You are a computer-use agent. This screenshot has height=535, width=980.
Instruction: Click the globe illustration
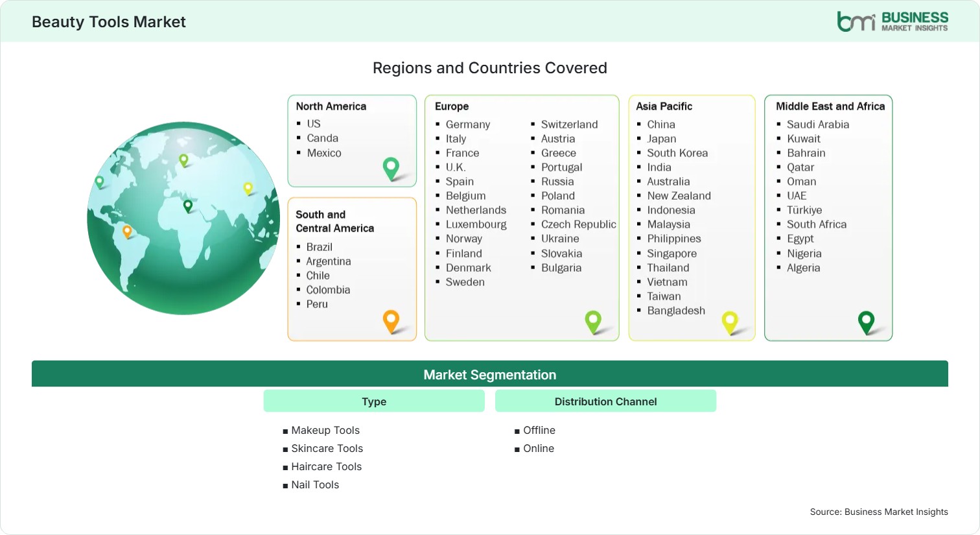coord(183,219)
